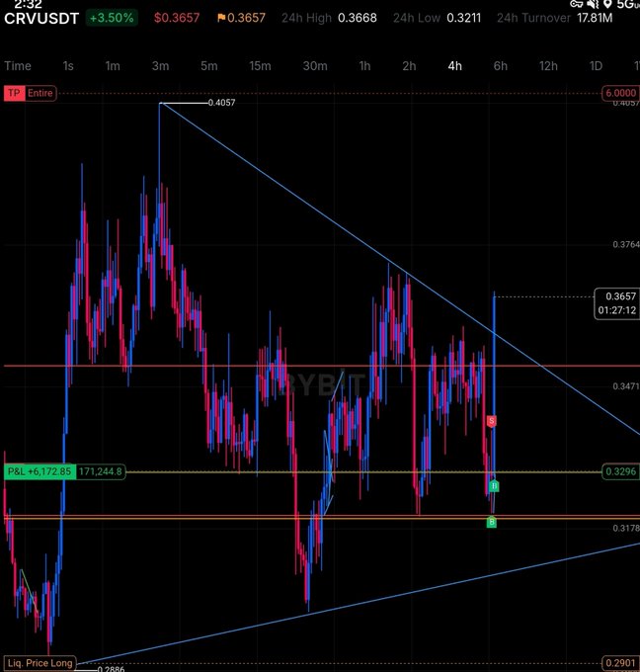Tap the lower green B buy marker

pos(491,522)
